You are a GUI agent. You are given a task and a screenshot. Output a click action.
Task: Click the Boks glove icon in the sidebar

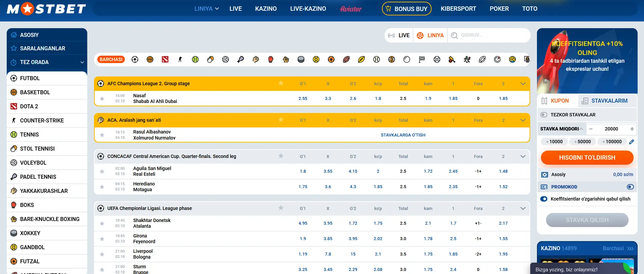(x=14, y=205)
